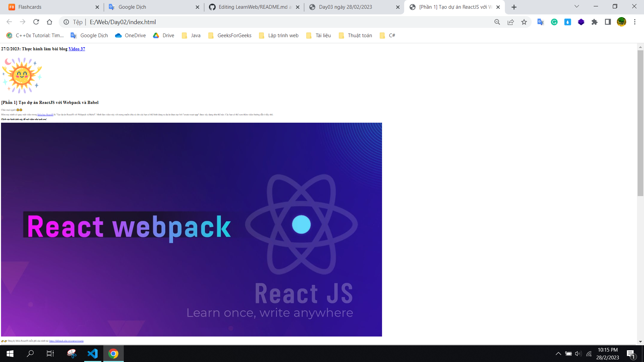Open the GeeksForGeeks bookmark
This screenshot has height=362, width=644.
(234, 35)
